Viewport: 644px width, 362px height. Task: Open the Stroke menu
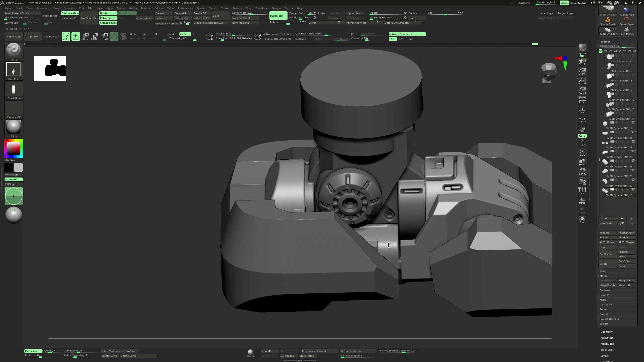[x=225, y=8]
